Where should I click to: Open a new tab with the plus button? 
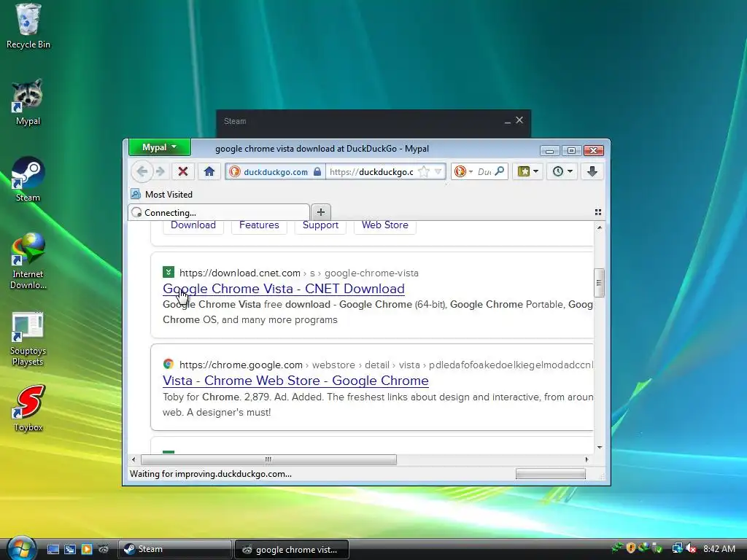tap(321, 212)
